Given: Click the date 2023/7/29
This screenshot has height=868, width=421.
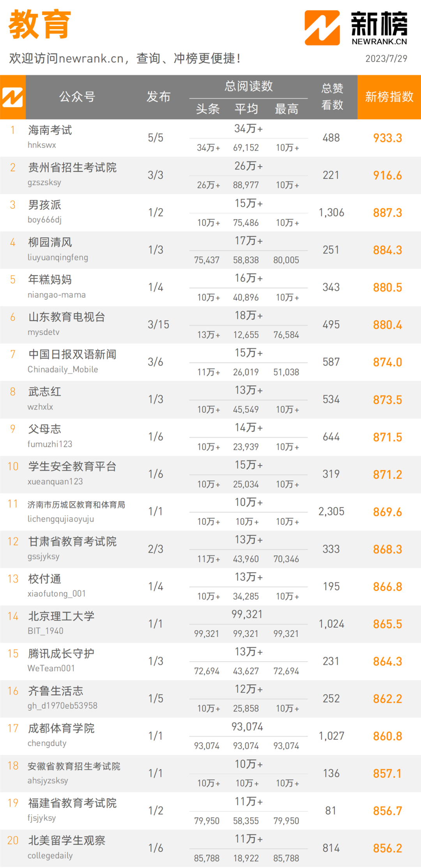Looking at the screenshot, I should coord(386,58).
